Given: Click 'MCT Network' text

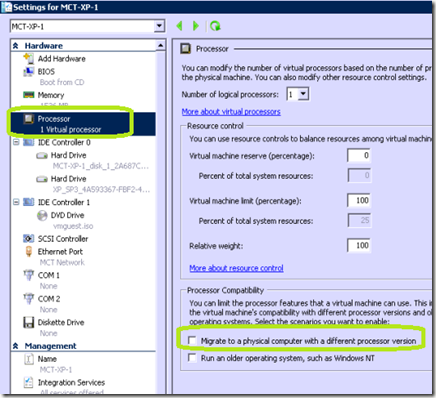Looking at the screenshot, I should pyautogui.click(x=62, y=262).
